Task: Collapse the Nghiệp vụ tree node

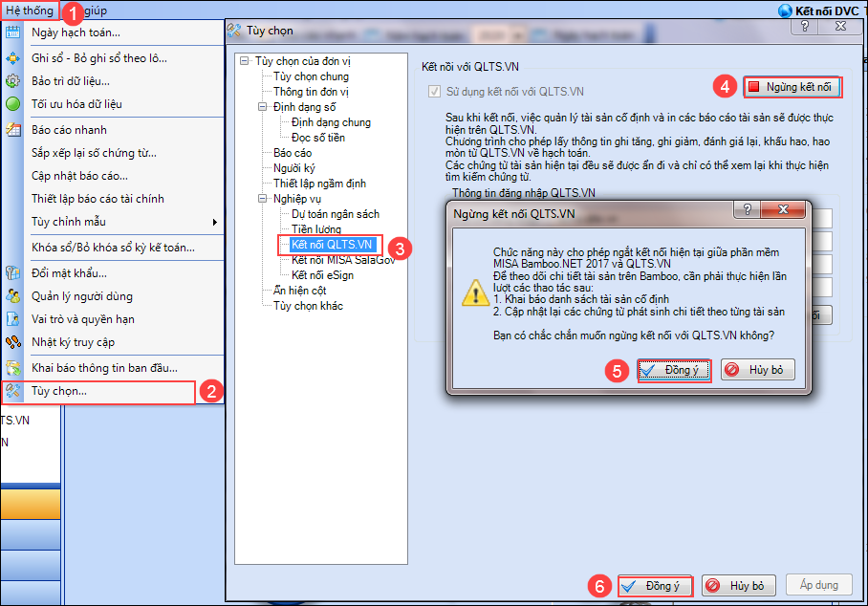Action: coord(262,199)
